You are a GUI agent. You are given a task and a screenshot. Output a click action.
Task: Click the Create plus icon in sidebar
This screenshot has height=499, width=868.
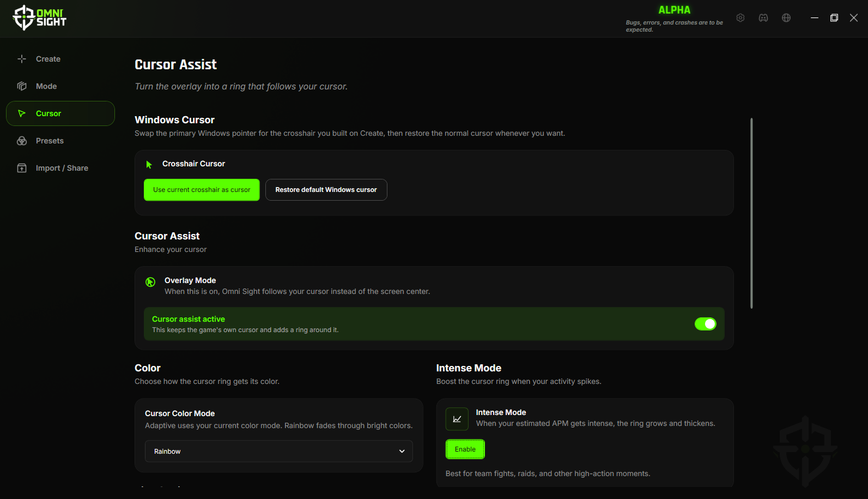click(x=22, y=59)
